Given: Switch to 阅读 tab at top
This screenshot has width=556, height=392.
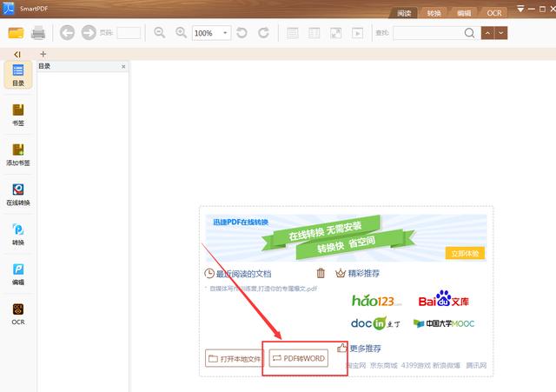Looking at the screenshot, I should (404, 13).
